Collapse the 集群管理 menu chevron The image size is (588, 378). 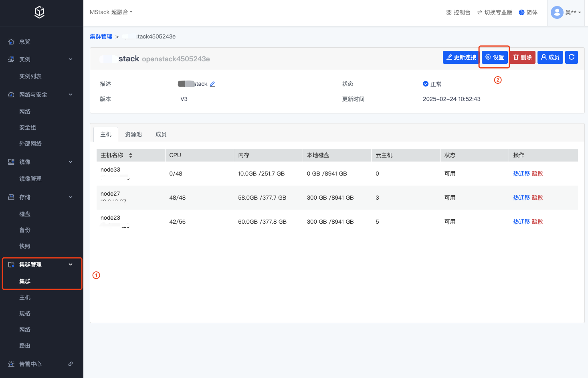click(x=71, y=265)
